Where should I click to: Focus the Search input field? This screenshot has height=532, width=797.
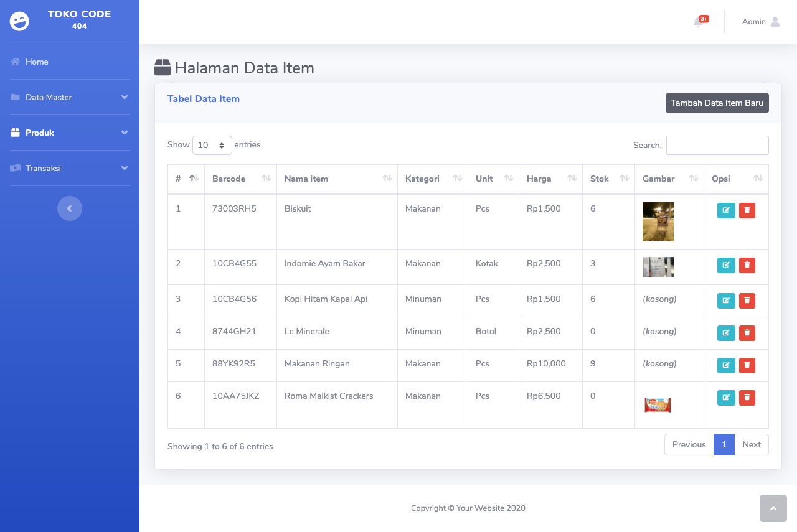[x=717, y=145]
